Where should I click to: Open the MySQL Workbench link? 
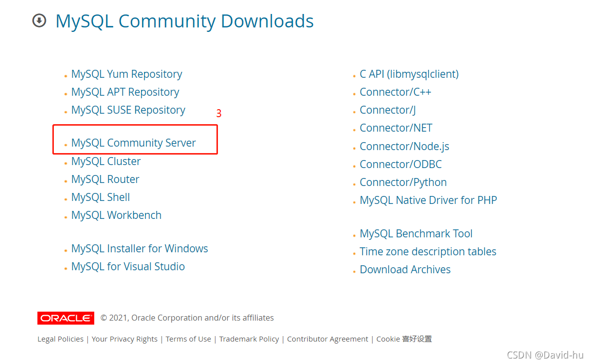[116, 215]
